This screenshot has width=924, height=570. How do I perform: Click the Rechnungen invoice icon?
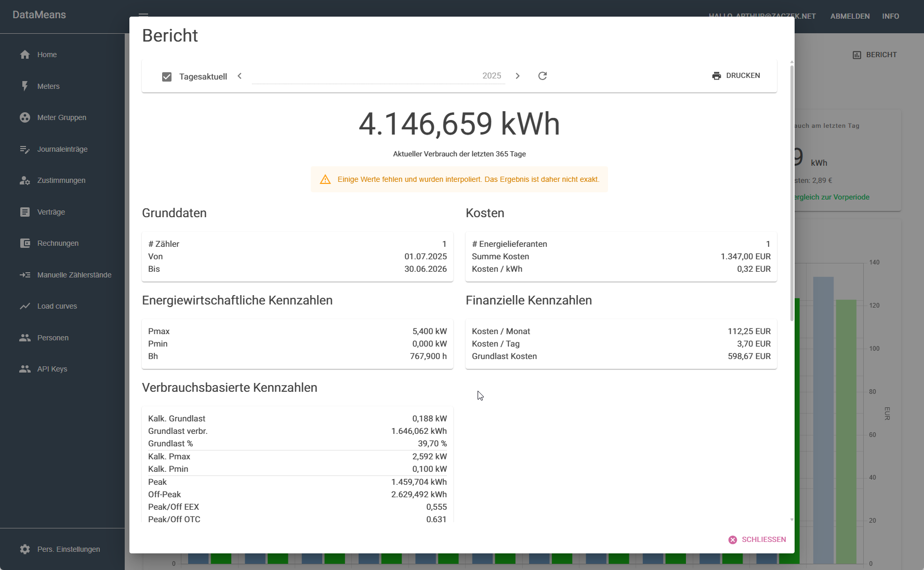[x=25, y=243]
